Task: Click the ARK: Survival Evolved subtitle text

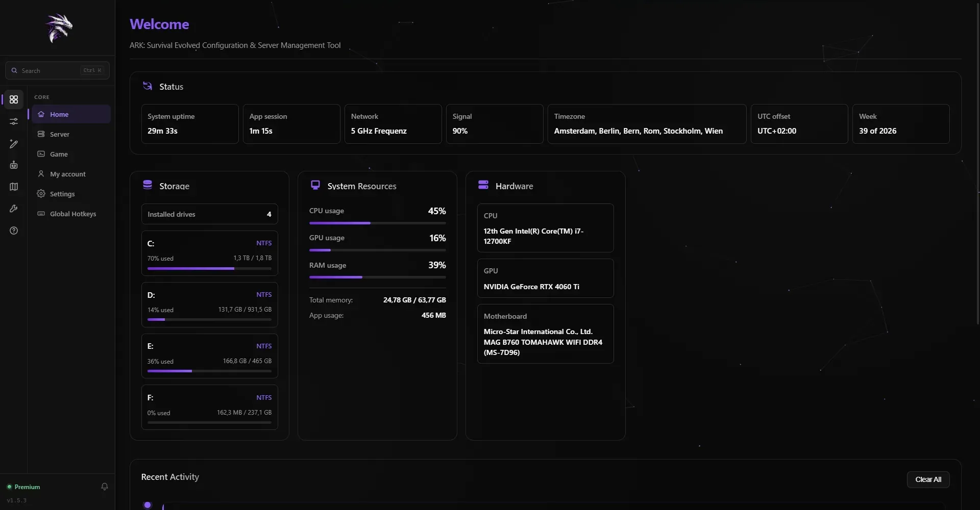Action: click(235, 45)
